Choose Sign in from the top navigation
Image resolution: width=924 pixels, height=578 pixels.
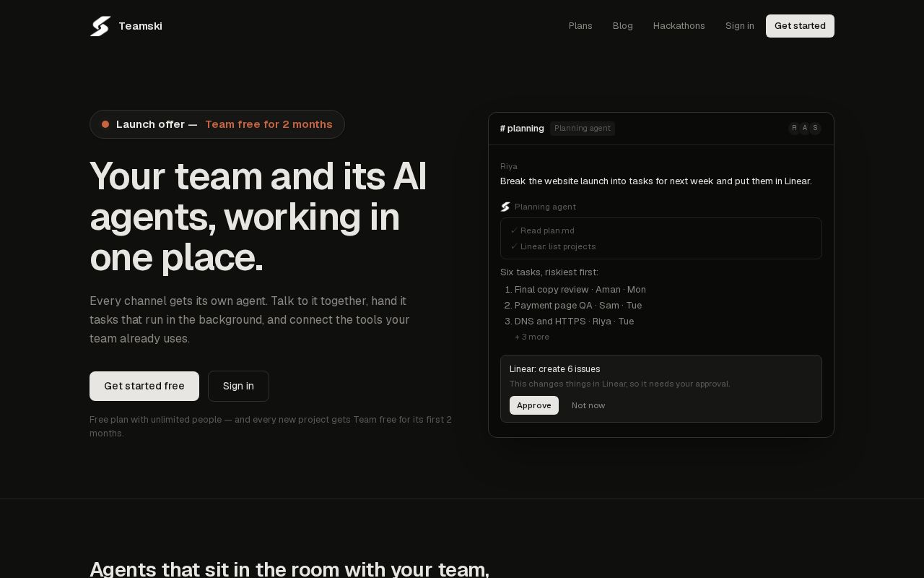[x=740, y=26]
